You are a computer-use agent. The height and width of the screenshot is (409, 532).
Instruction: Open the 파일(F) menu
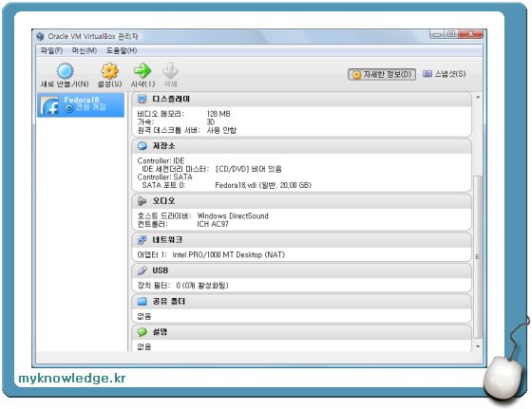coord(51,50)
